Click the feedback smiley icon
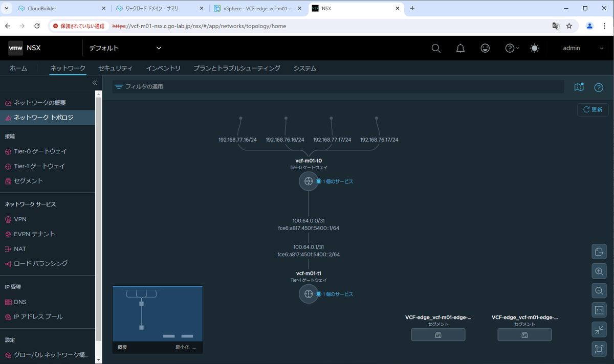Image resolution: width=614 pixels, height=364 pixels. 485,48
